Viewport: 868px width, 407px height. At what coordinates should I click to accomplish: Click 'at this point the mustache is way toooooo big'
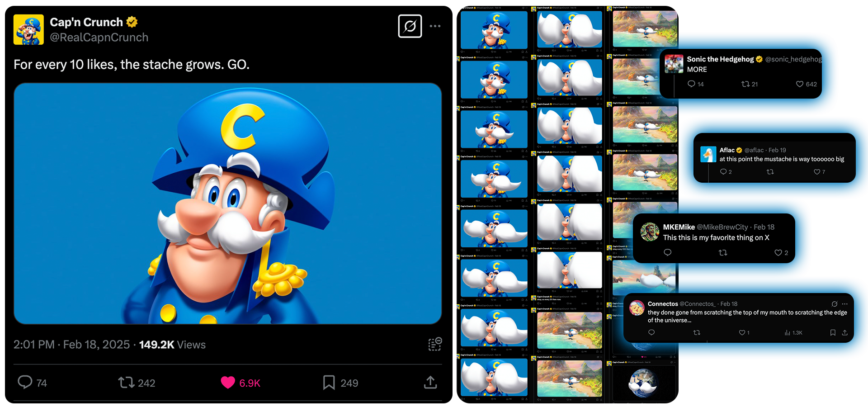pos(782,159)
